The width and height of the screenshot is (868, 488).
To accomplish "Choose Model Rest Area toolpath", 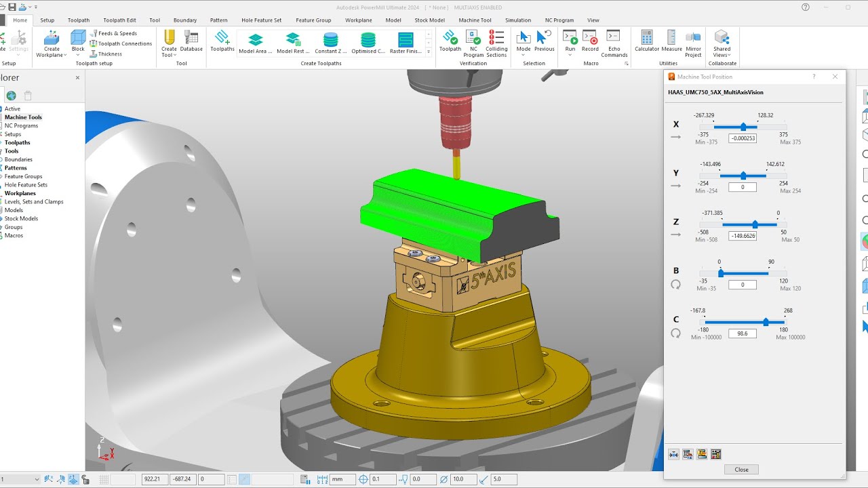I will pyautogui.click(x=293, y=43).
